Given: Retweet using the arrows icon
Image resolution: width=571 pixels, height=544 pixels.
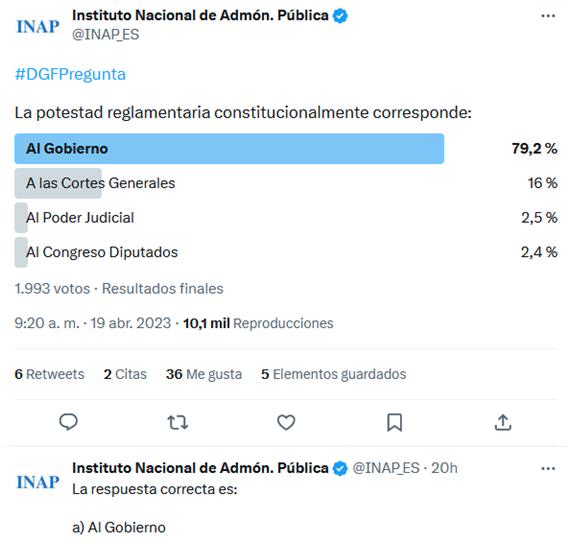Looking at the screenshot, I should pos(177,422).
